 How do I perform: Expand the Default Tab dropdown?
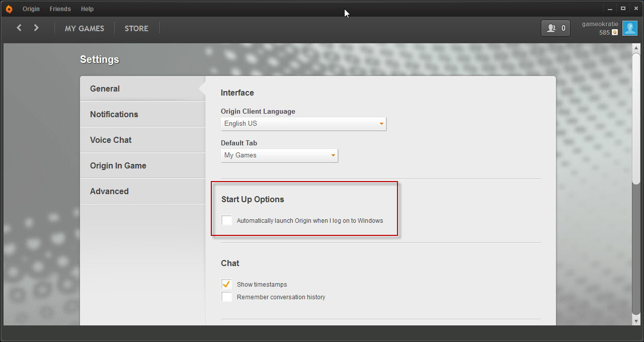click(279, 155)
